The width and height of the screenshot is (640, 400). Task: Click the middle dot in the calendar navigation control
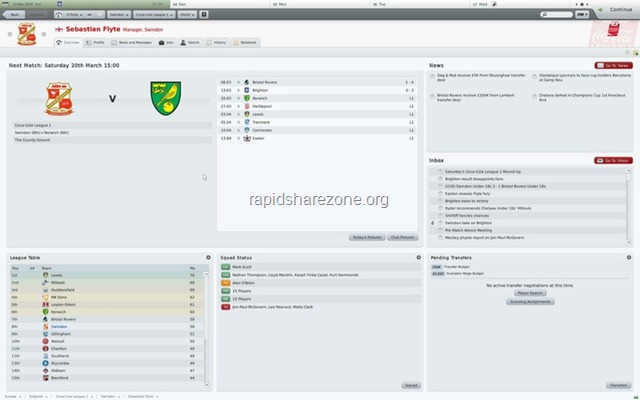point(582,4)
